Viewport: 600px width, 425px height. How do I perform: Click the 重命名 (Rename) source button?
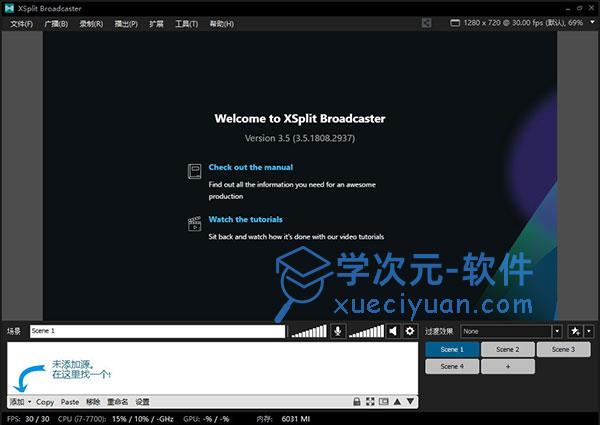[117, 402]
